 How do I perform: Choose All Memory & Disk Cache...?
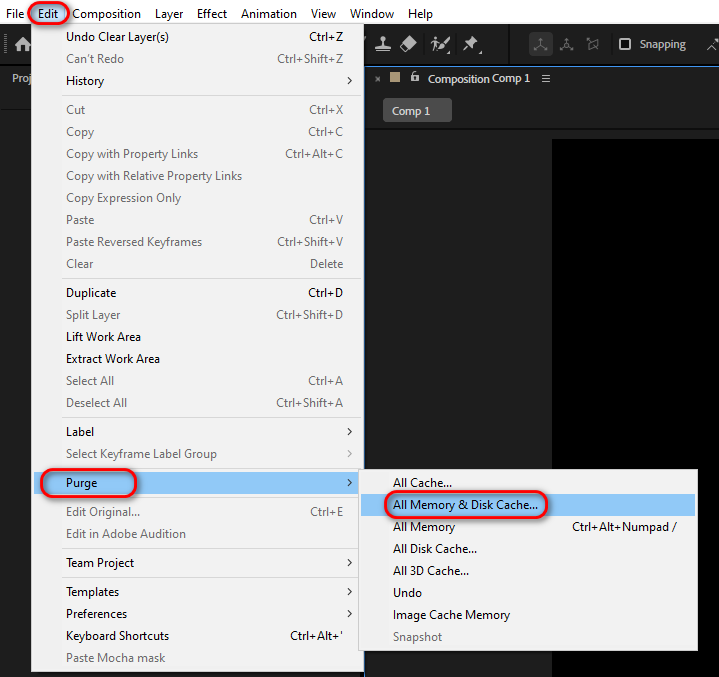coord(528,505)
